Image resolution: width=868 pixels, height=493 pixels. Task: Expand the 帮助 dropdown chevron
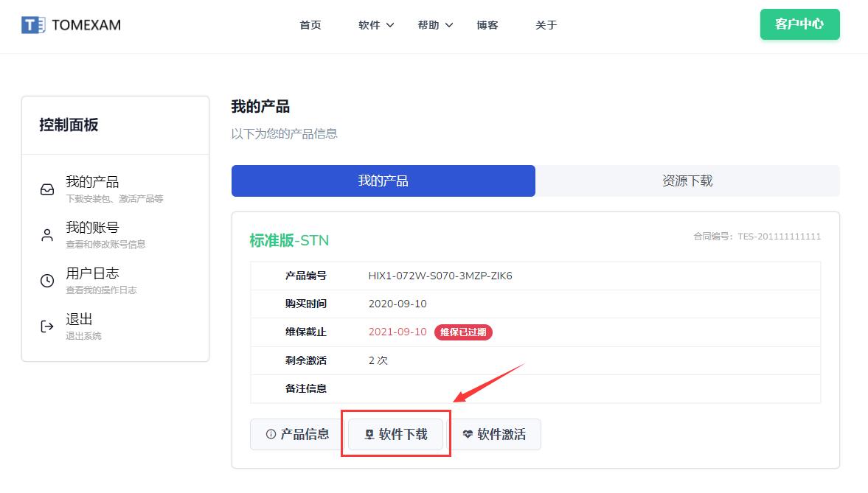(449, 26)
